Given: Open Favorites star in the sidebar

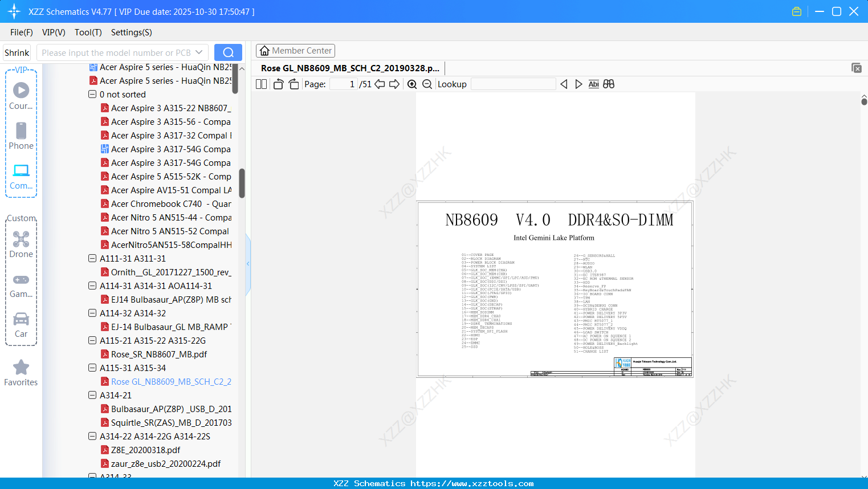Looking at the screenshot, I should click(x=21, y=368).
